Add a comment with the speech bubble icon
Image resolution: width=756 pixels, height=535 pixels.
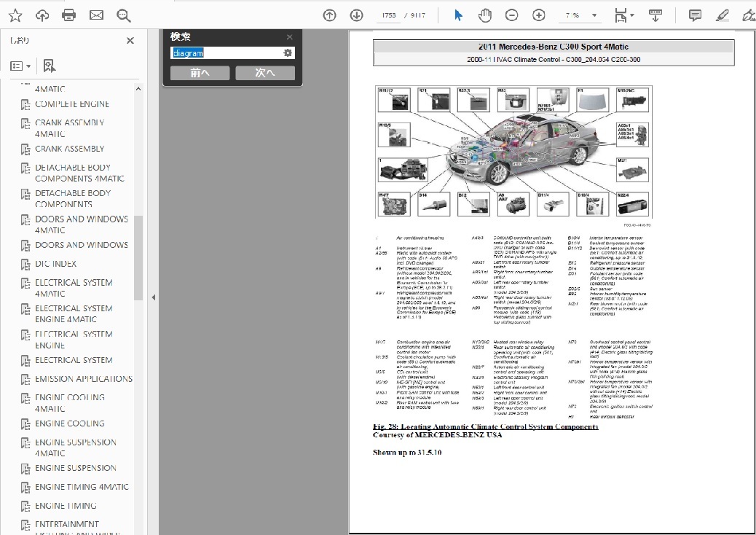695,15
